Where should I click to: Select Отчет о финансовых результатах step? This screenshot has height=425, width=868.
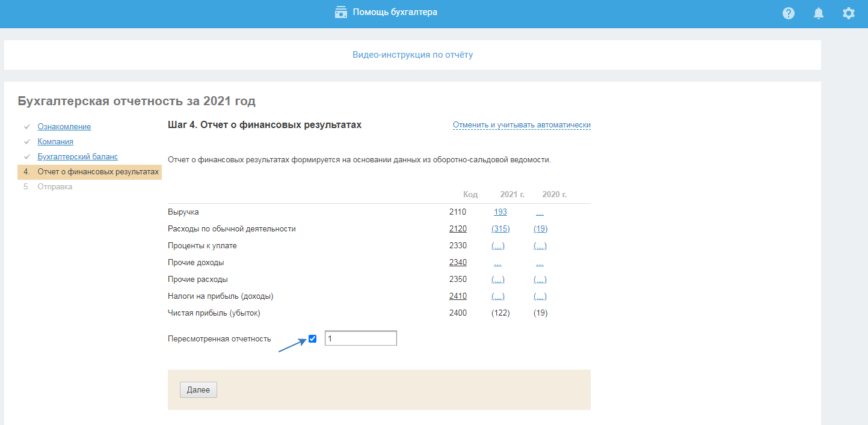[98, 172]
